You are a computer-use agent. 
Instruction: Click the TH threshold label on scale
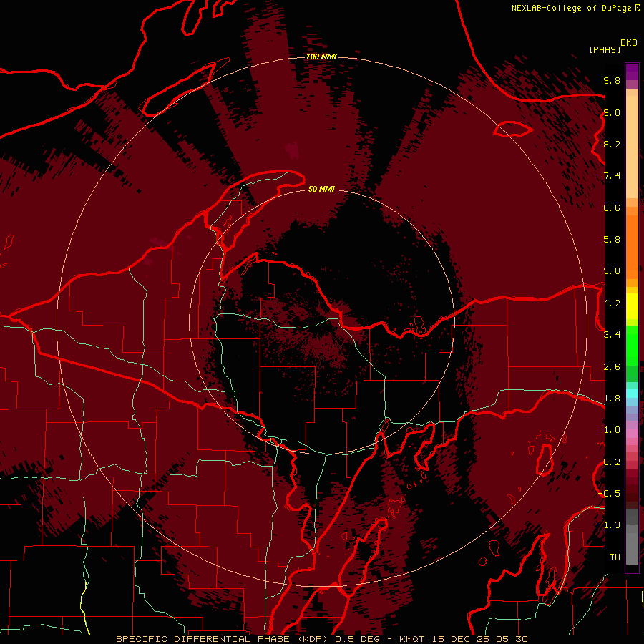(615, 557)
